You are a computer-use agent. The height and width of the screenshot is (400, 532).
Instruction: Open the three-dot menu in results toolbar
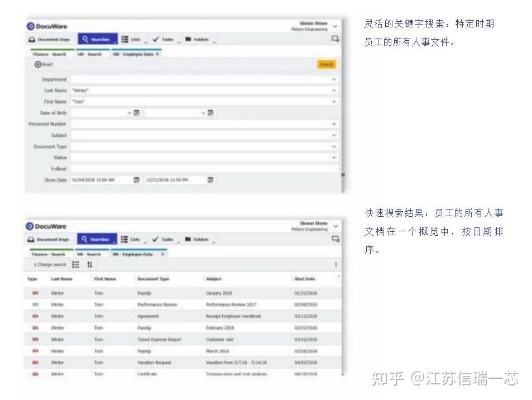[336, 264]
